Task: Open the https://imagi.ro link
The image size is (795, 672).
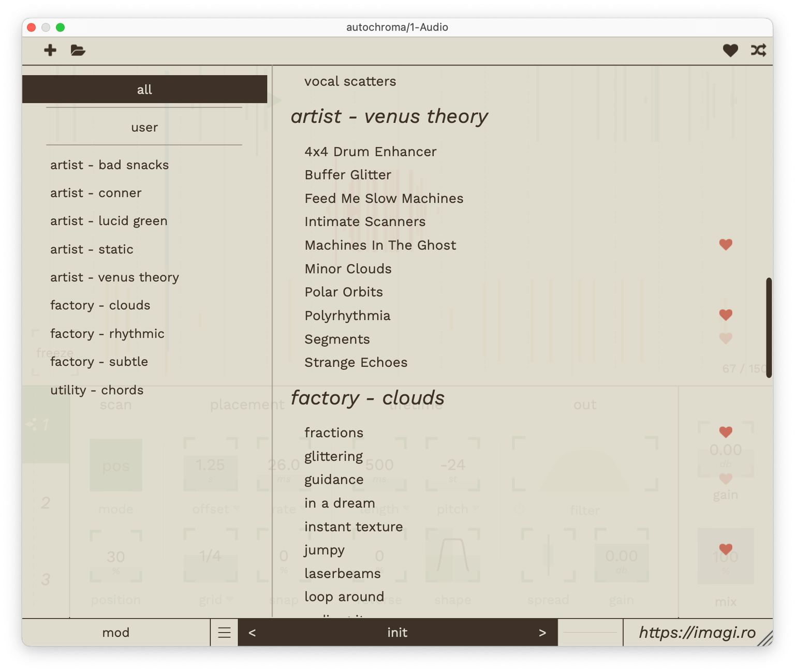Action: pos(697,632)
